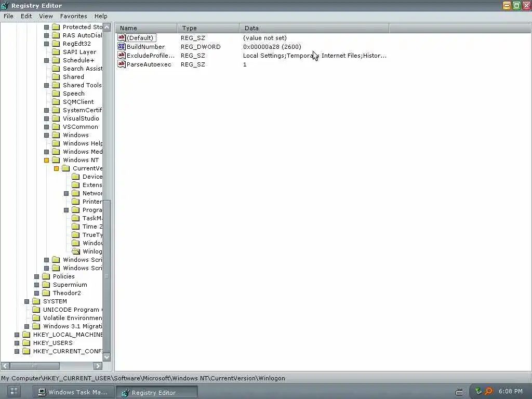Click the Local Settings;Temporary Internet Files data
Image resolution: width=532 pixels, height=399 pixels.
click(x=314, y=55)
